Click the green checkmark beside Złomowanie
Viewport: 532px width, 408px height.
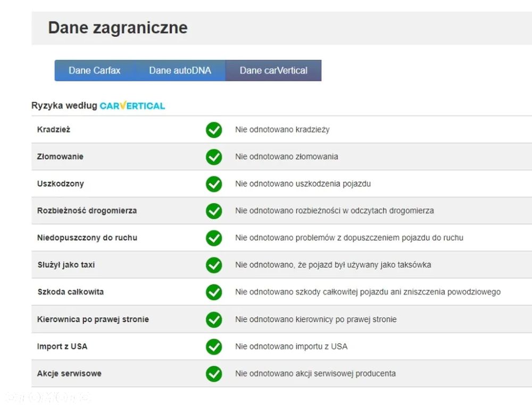(214, 157)
